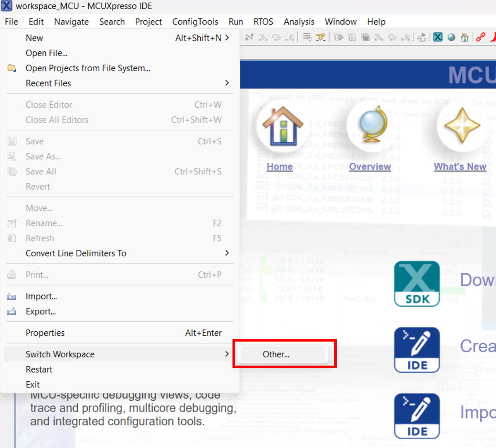The height and width of the screenshot is (448, 496).
Task: Click Restart in the File menu
Action: click(x=39, y=369)
